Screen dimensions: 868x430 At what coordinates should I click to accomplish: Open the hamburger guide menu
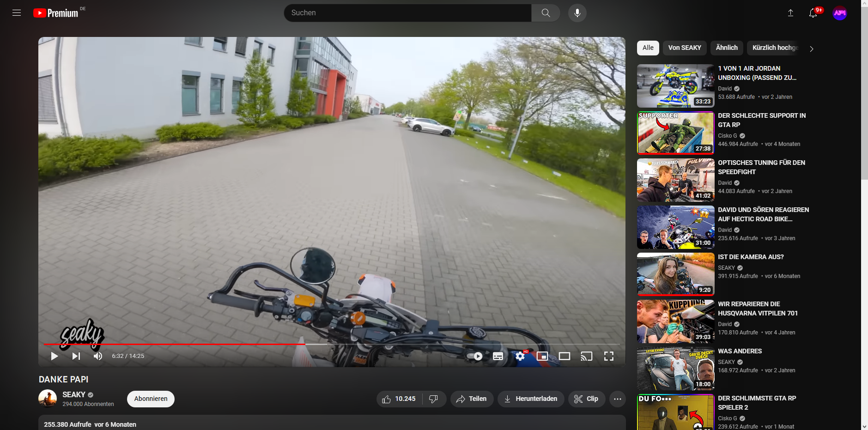pyautogui.click(x=17, y=13)
